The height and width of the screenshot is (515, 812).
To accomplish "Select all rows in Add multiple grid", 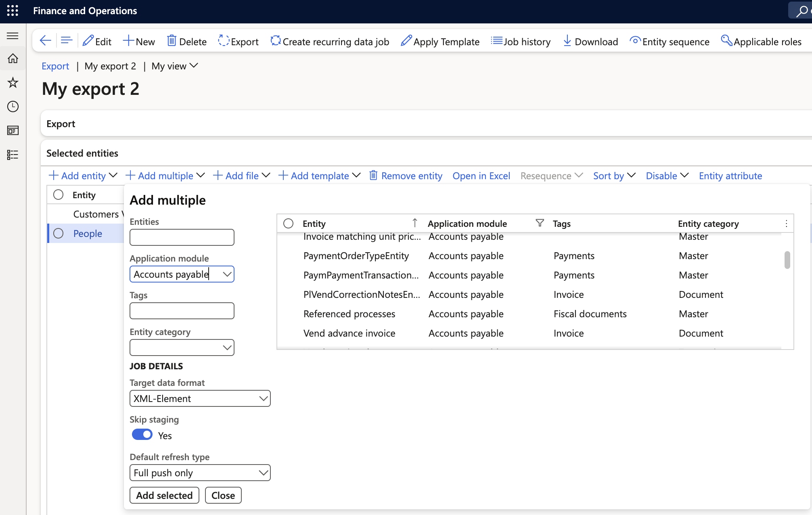I will [288, 224].
